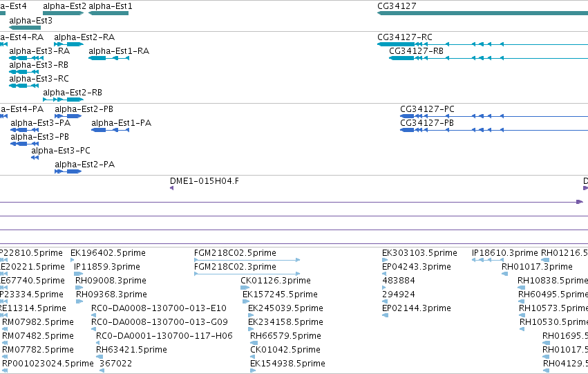The image size is (588, 374).
Task: Pick the alpha-Est2-RB transcript
Action: [x=63, y=100]
